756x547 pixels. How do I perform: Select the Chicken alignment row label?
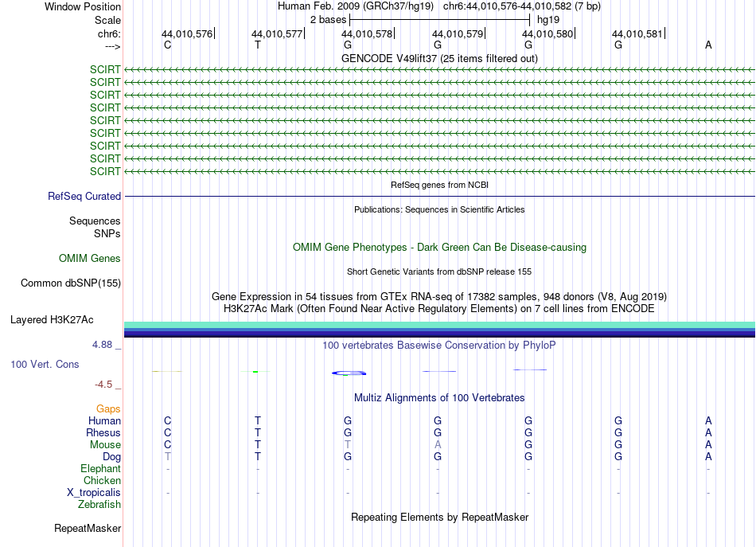102,480
